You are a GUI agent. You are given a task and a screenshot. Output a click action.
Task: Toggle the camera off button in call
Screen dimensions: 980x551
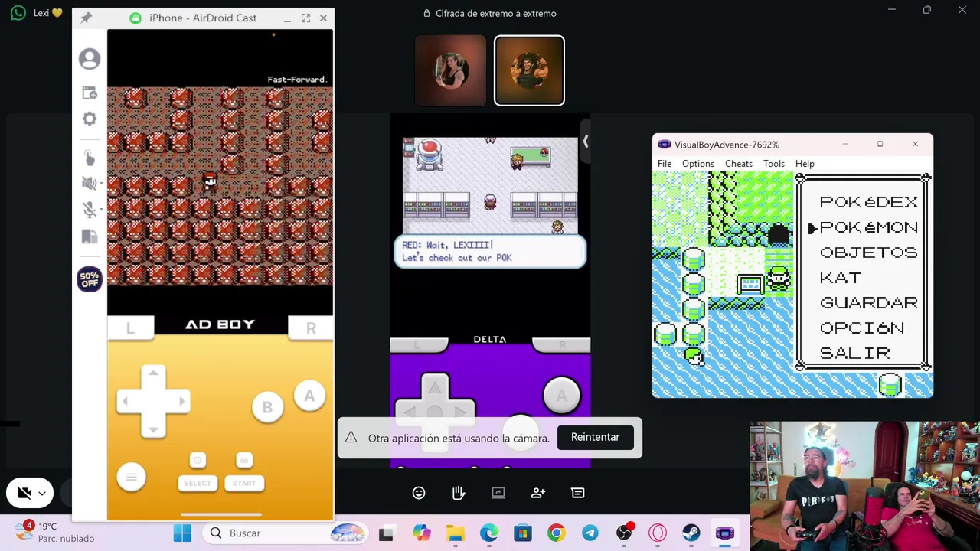[24, 493]
